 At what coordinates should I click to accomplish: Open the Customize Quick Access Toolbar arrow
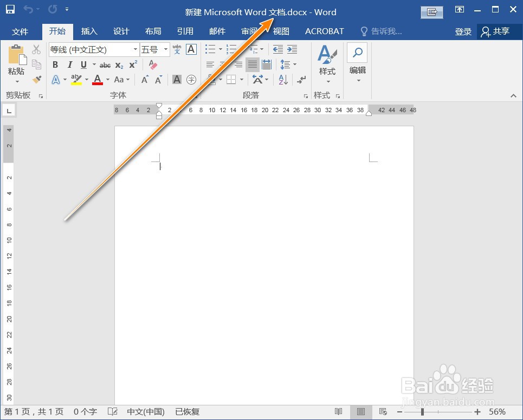point(67,9)
